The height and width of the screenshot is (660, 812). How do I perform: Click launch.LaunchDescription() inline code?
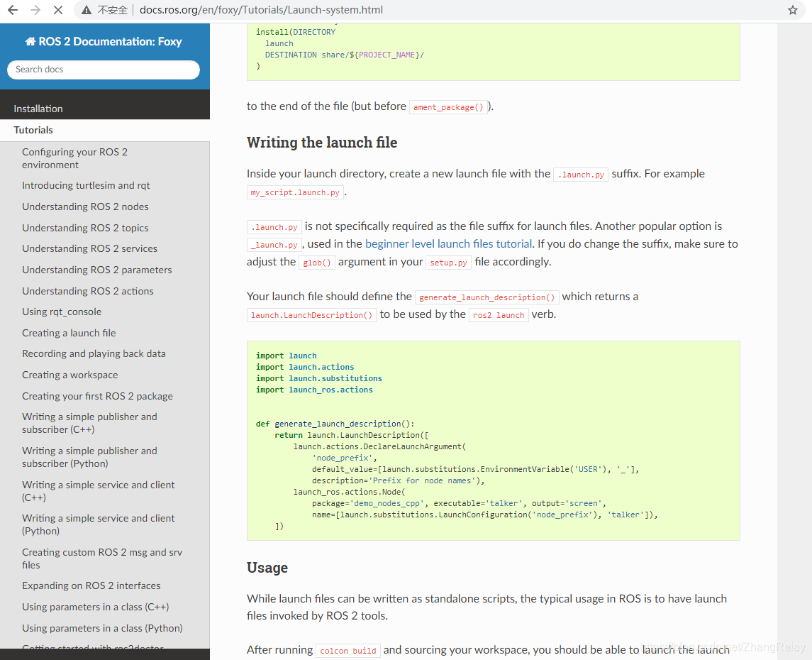(x=312, y=315)
